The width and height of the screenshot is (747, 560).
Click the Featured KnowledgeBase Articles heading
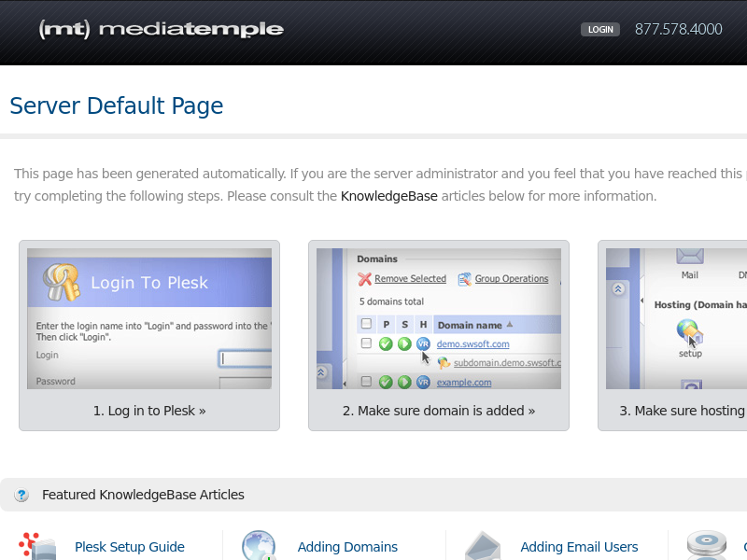point(143,495)
